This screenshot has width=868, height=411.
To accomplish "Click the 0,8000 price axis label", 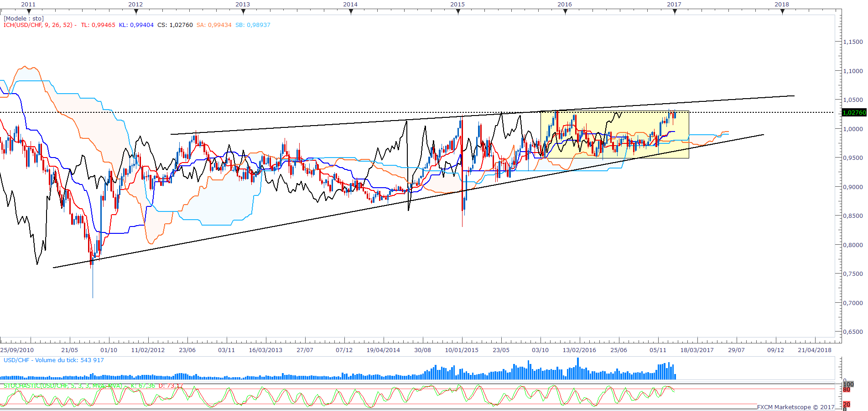I will pos(853,245).
